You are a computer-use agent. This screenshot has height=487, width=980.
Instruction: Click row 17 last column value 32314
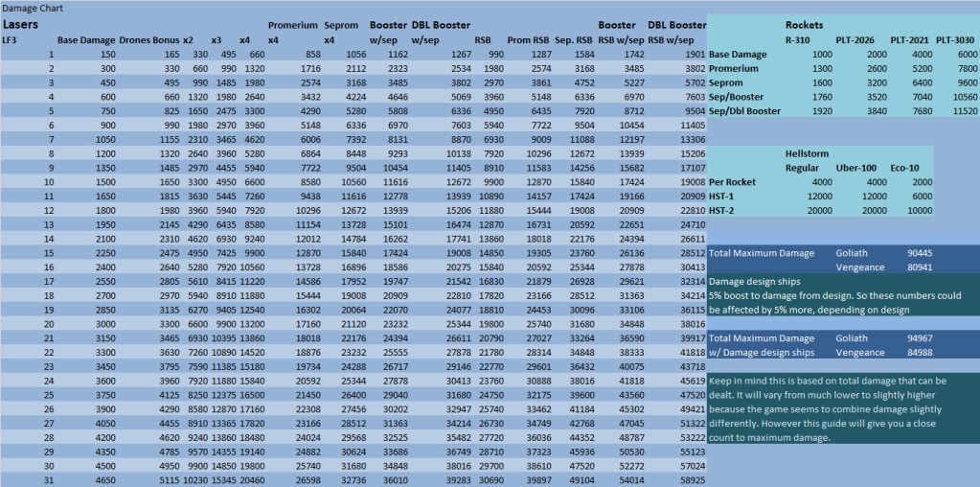click(x=694, y=281)
